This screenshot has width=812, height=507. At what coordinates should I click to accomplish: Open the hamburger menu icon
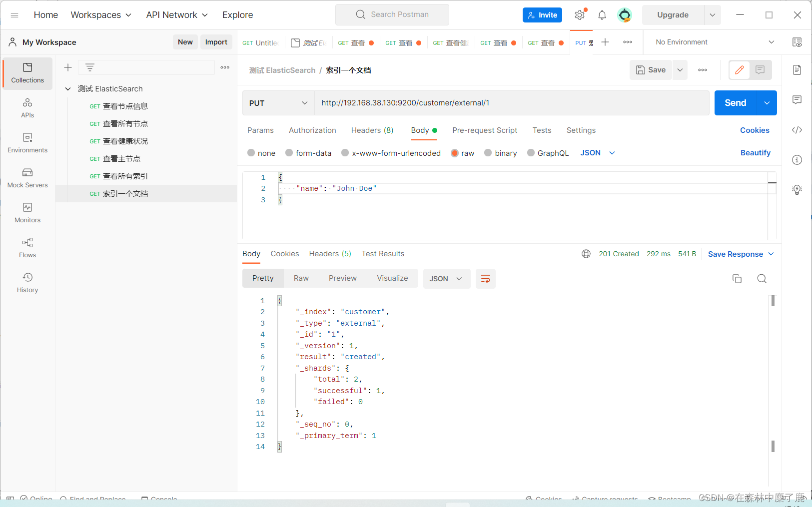[14, 15]
